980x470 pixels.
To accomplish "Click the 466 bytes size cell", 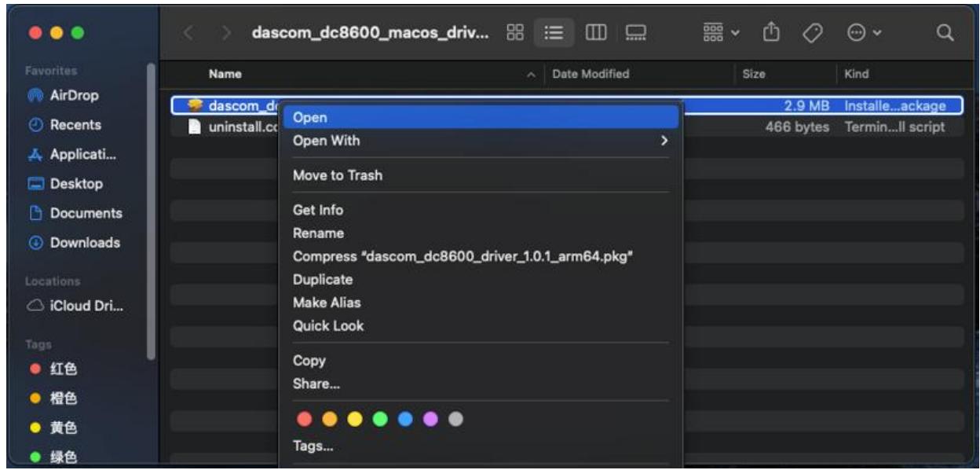I will pos(797,127).
